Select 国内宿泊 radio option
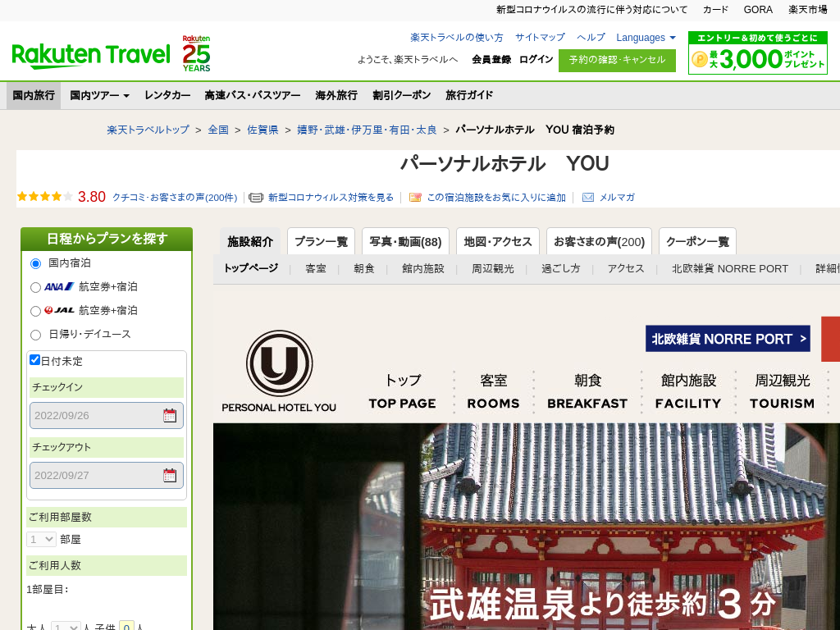840x630 pixels. pyautogui.click(x=35, y=263)
